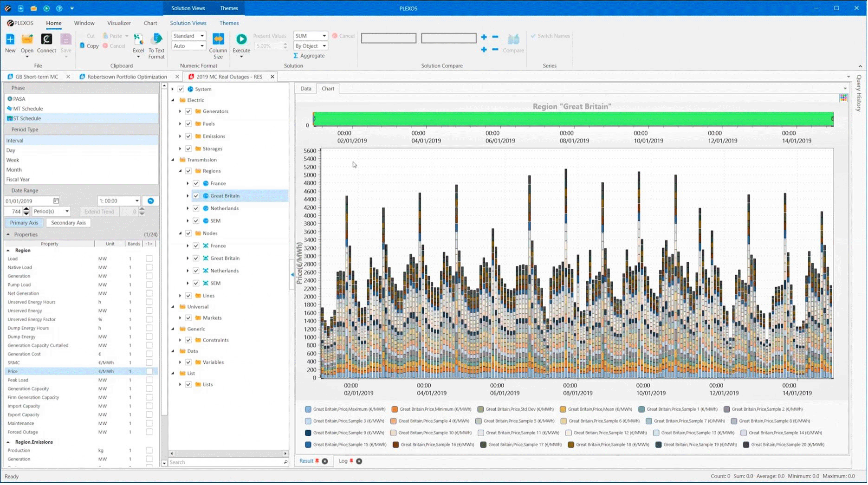This screenshot has width=868, height=485.
Task: Click the date range refresh icon
Action: point(151,201)
